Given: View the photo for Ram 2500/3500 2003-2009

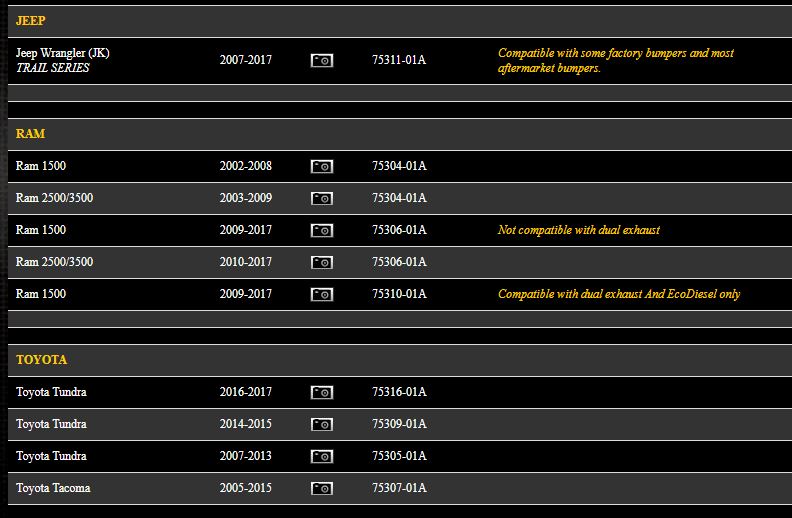Looking at the screenshot, I should tap(322, 198).
